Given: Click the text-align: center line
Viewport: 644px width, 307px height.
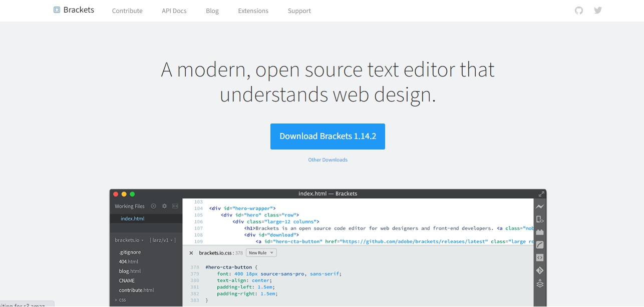Looking at the screenshot, I should click(244, 280).
